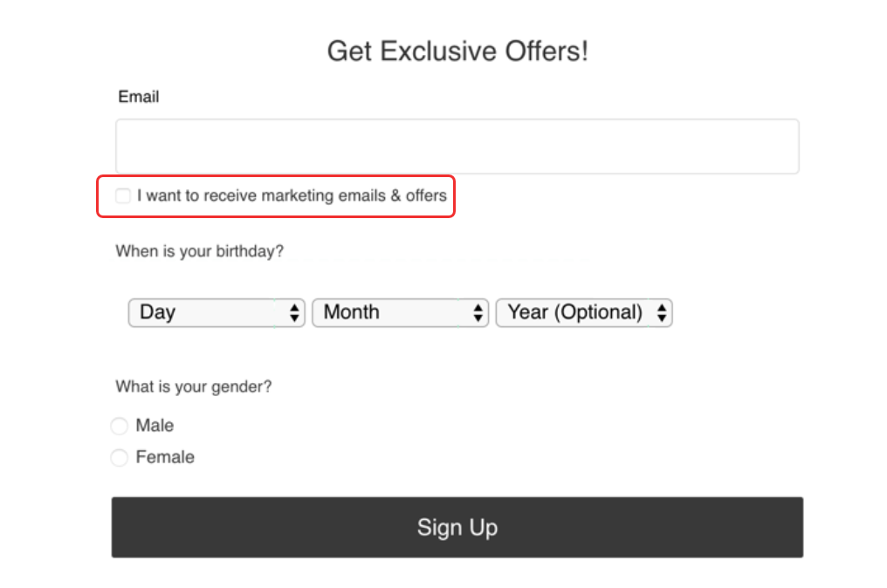Click the Year selector's up-down arrow icon
Image resolution: width=887 pixels, height=588 pixels.
[x=662, y=312]
